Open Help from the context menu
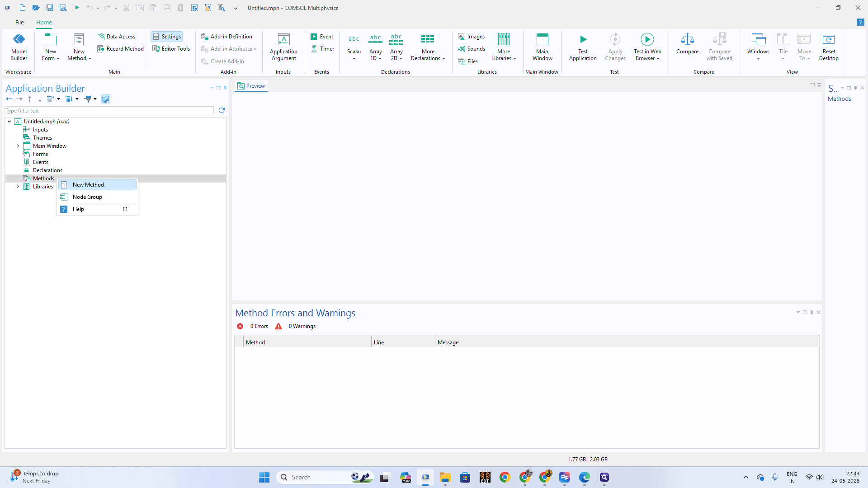This screenshot has height=488, width=868. coord(97,209)
